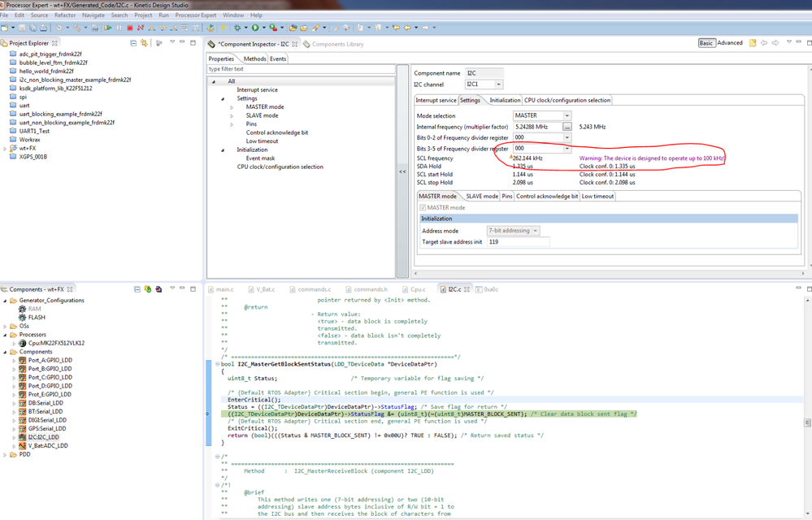Click Link with Editor icon in Project Explorer

click(x=144, y=43)
